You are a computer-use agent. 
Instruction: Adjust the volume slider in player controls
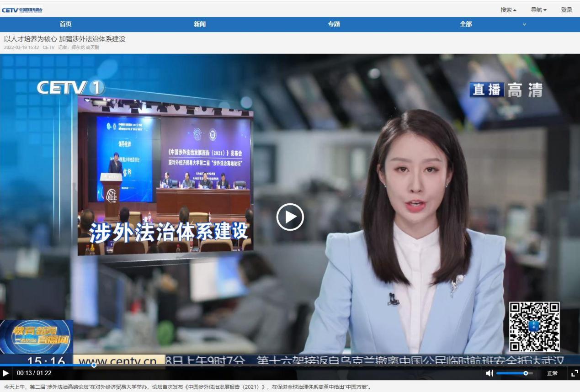526,373
